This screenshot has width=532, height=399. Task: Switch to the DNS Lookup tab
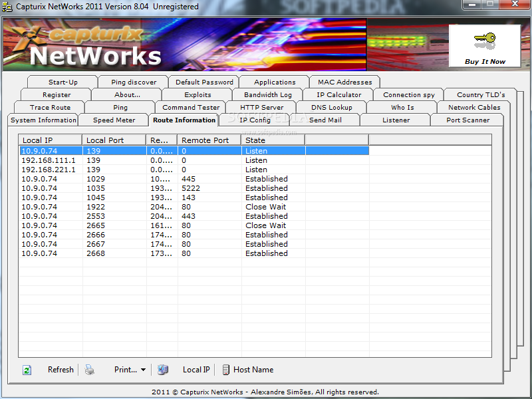pos(332,107)
